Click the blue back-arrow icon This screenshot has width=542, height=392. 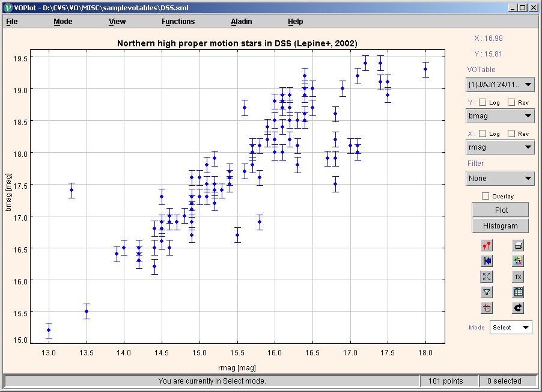coord(487,261)
